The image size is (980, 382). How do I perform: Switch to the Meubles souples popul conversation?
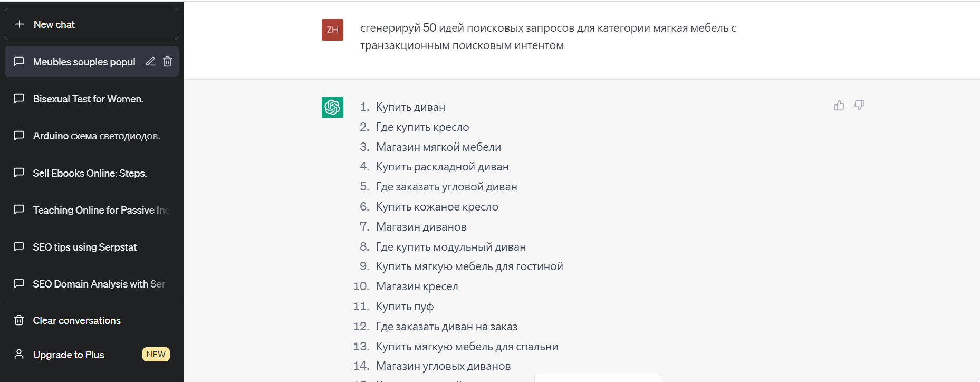(84, 62)
